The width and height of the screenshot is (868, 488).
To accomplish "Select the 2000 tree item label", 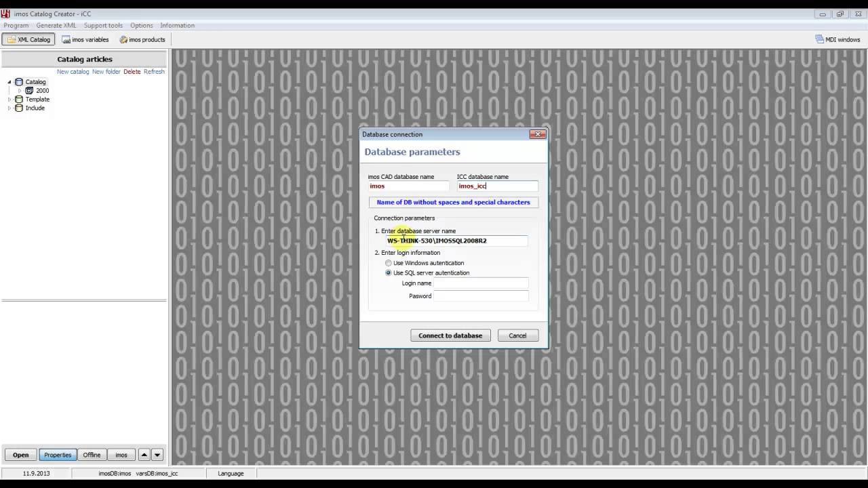I will (42, 91).
